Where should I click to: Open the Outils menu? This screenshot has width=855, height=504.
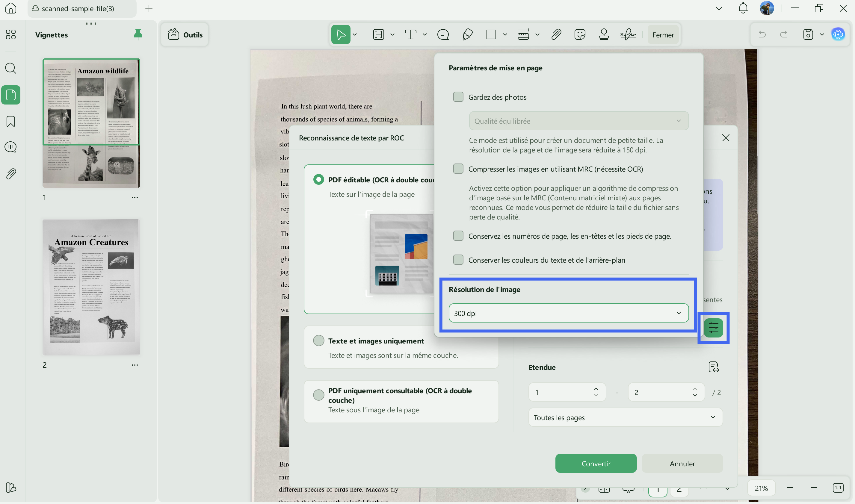tap(185, 35)
